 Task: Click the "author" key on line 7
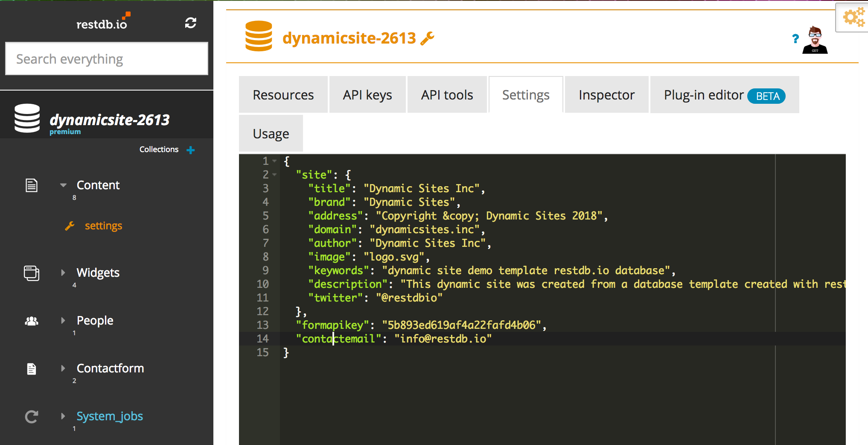pos(332,243)
